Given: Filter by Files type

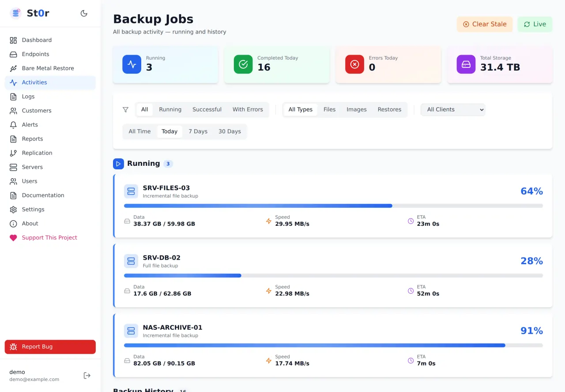Looking at the screenshot, I should click(x=329, y=110).
